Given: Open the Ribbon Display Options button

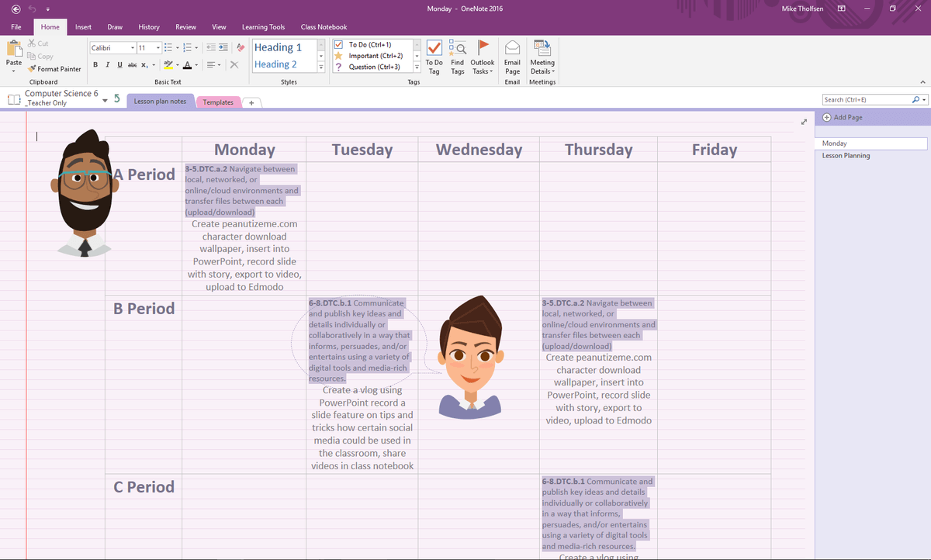Looking at the screenshot, I should pos(841,9).
